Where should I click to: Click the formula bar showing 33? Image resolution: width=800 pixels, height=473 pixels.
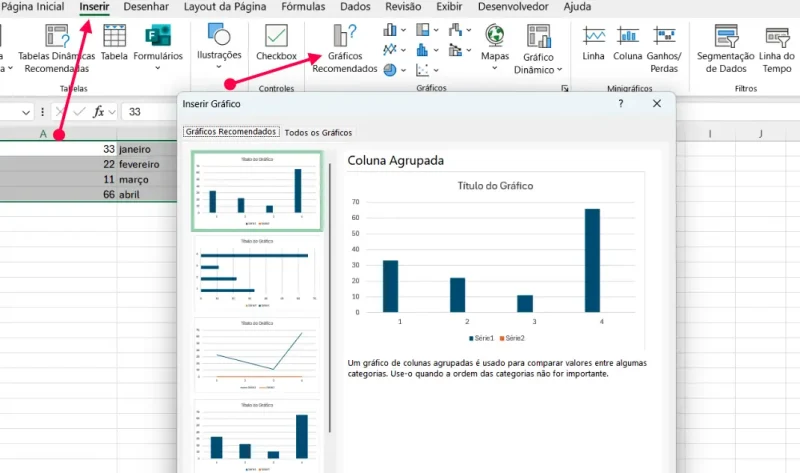149,112
